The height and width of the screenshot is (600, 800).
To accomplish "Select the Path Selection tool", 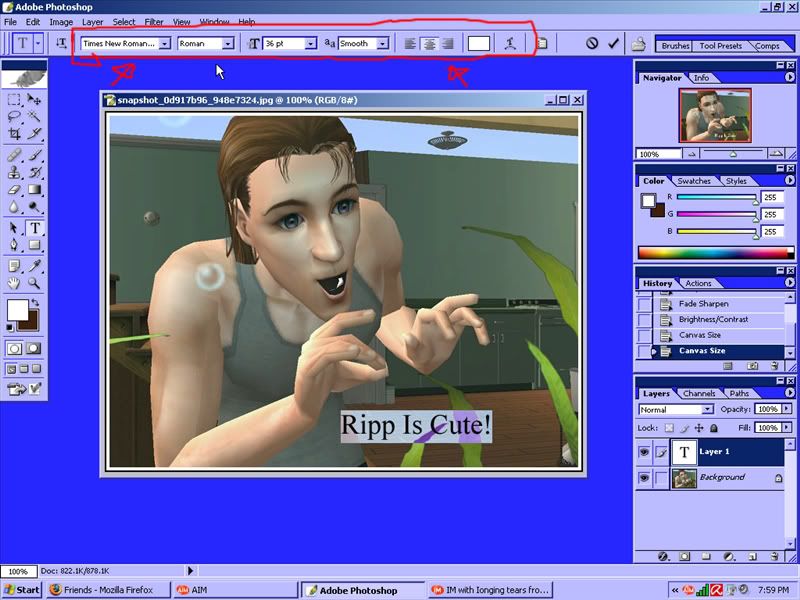I will pos(14,228).
